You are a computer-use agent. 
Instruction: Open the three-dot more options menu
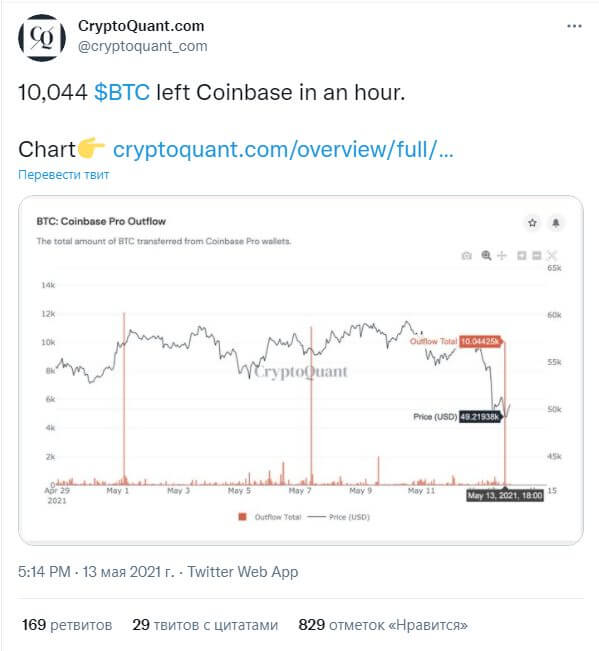[x=574, y=26]
